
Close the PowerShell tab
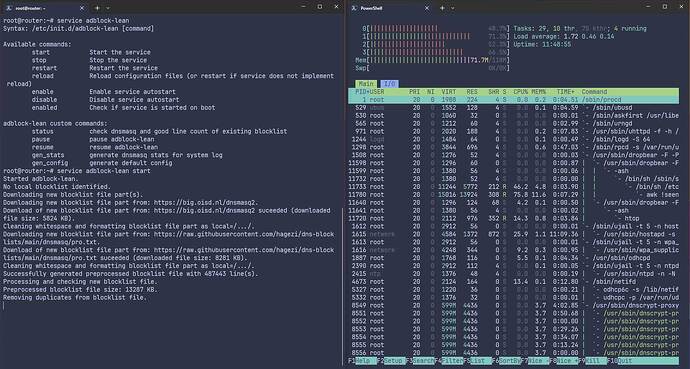(427, 8)
